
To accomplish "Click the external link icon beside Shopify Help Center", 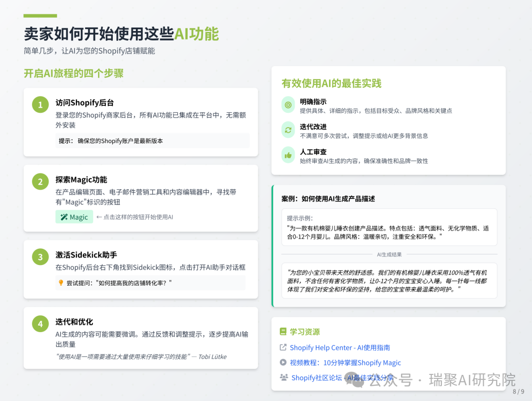I will coord(283,347).
